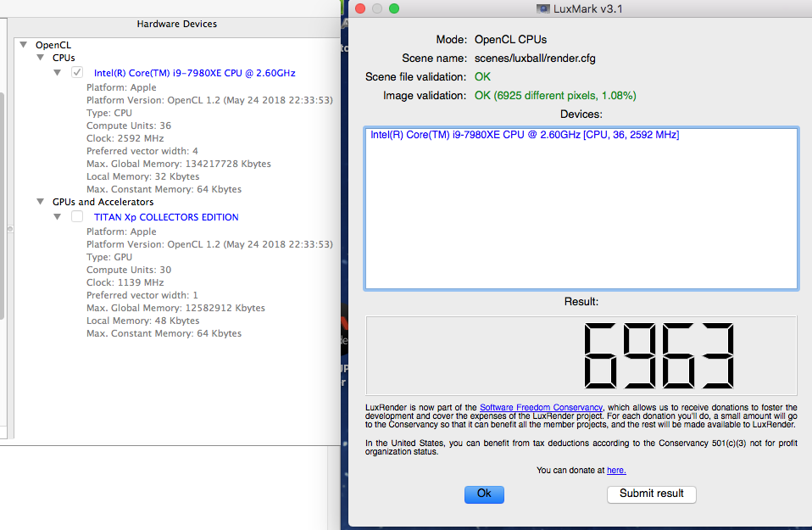This screenshot has width=812, height=530.
Task: Collapse the OpenCL tree node
Action: pos(23,45)
